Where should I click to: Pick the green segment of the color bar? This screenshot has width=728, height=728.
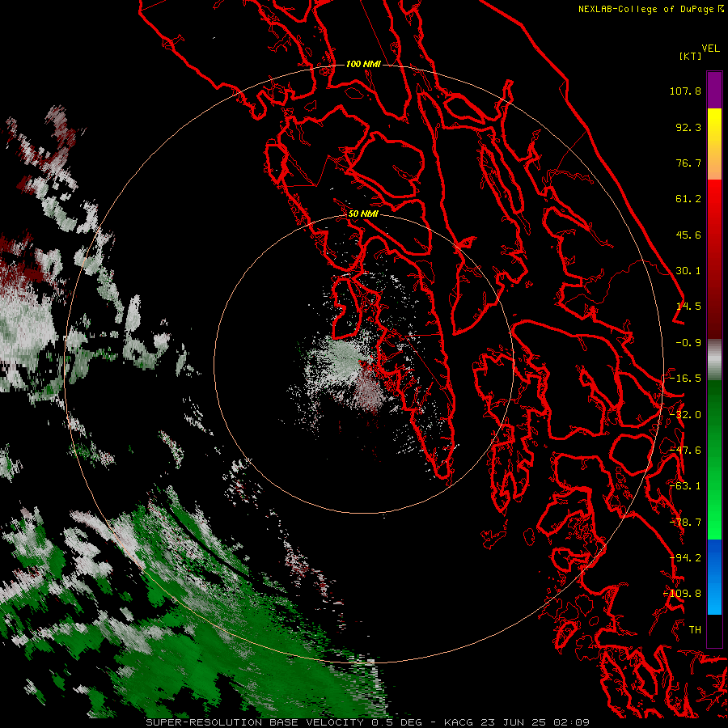tap(714, 459)
